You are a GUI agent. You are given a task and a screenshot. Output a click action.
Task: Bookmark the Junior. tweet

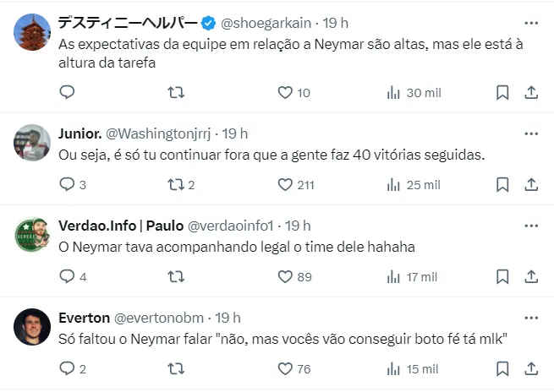502,184
